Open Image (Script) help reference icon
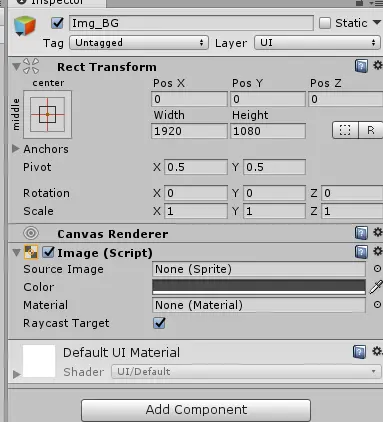The image size is (383, 422). 361,252
